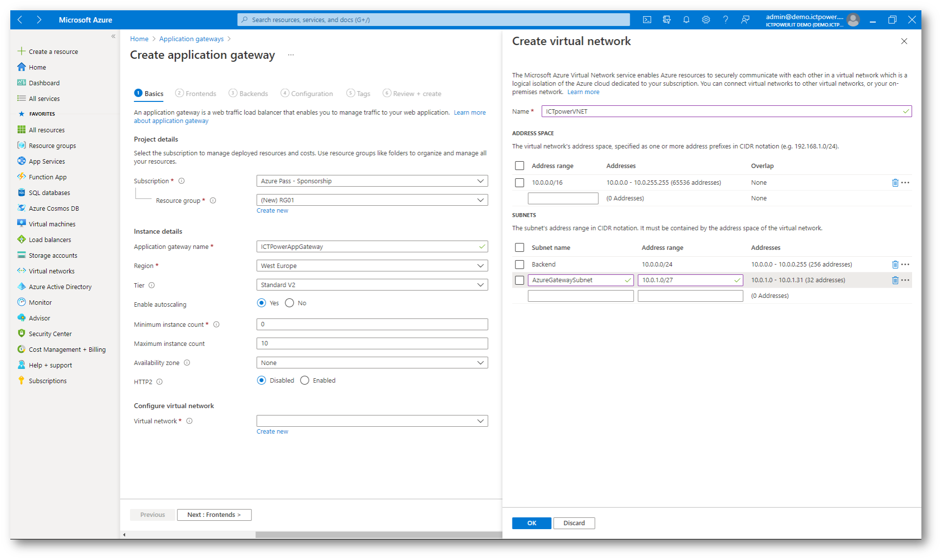Open Function App in sidebar
Screen dimensions: 942x560
[x=42, y=177]
